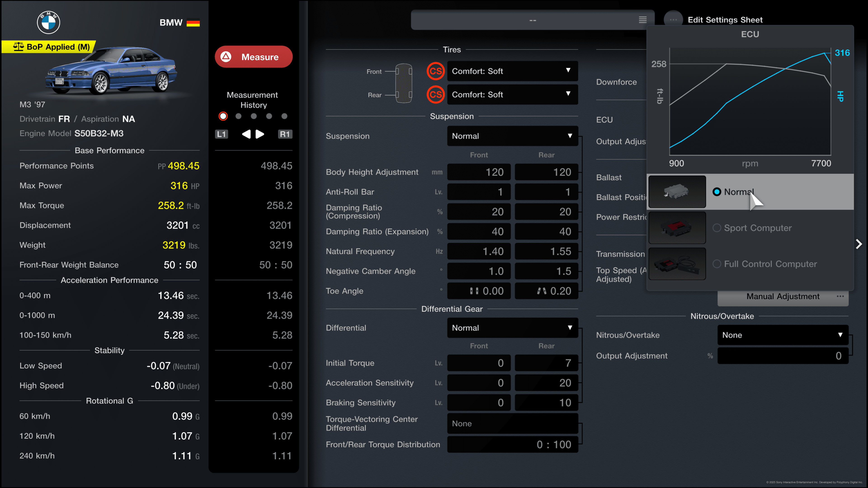
Task: Click the Manual Adjustment button
Action: (783, 296)
